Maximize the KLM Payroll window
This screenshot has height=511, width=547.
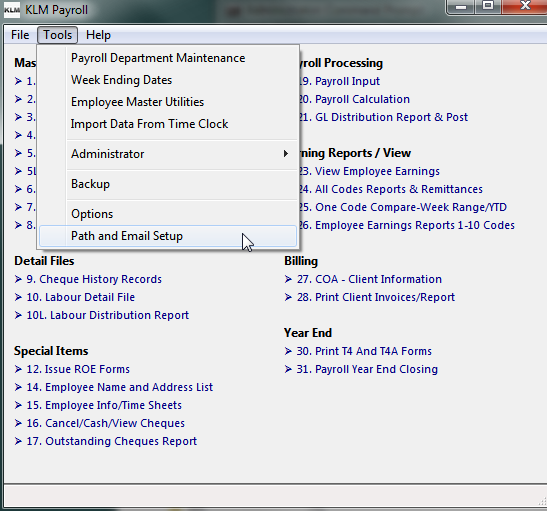488,6
